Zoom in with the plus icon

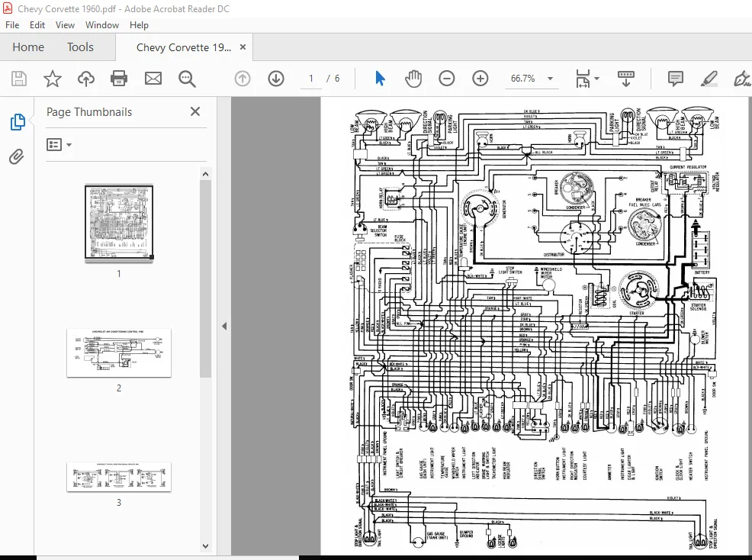(x=480, y=79)
